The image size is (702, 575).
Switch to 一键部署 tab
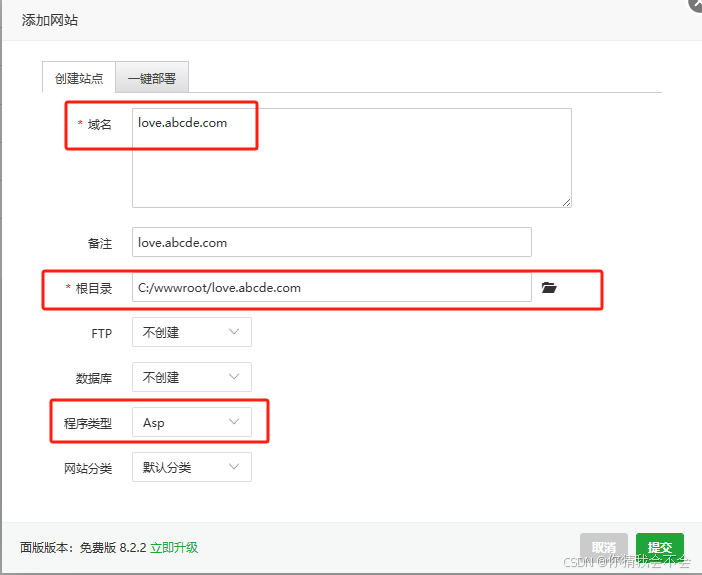click(x=152, y=77)
